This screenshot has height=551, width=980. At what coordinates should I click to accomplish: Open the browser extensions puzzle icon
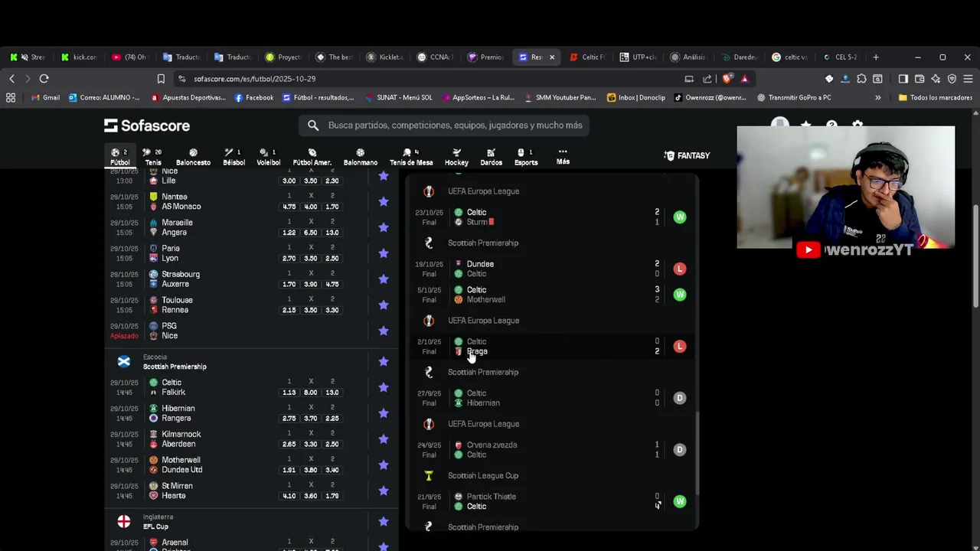pyautogui.click(x=861, y=79)
